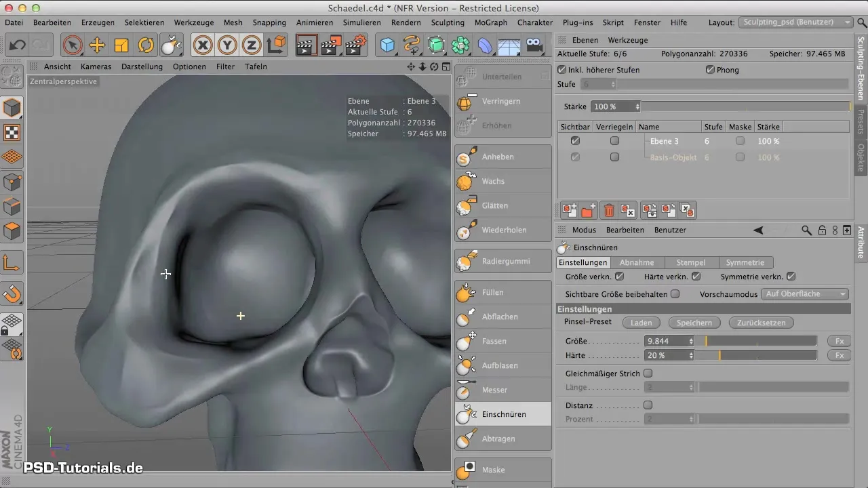This screenshot has height=488, width=868.
Task: Open the Spline tools icon
Action: coord(411,45)
